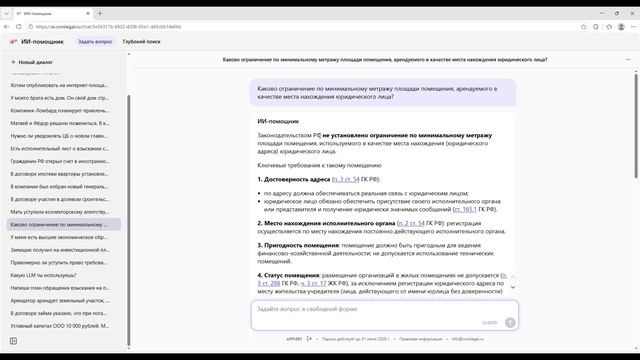Click the plus icon beside Новый диалог
Screen dimensions: 640x360
(13, 62)
